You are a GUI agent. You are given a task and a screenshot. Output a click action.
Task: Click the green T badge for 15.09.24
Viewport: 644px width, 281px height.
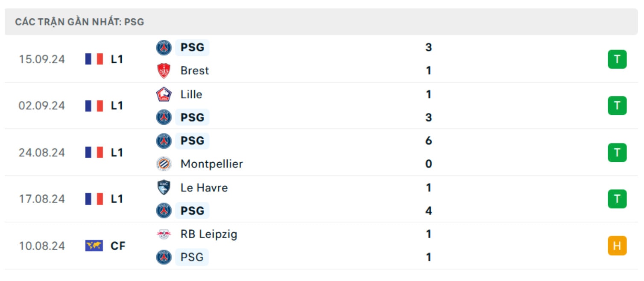[617, 59]
